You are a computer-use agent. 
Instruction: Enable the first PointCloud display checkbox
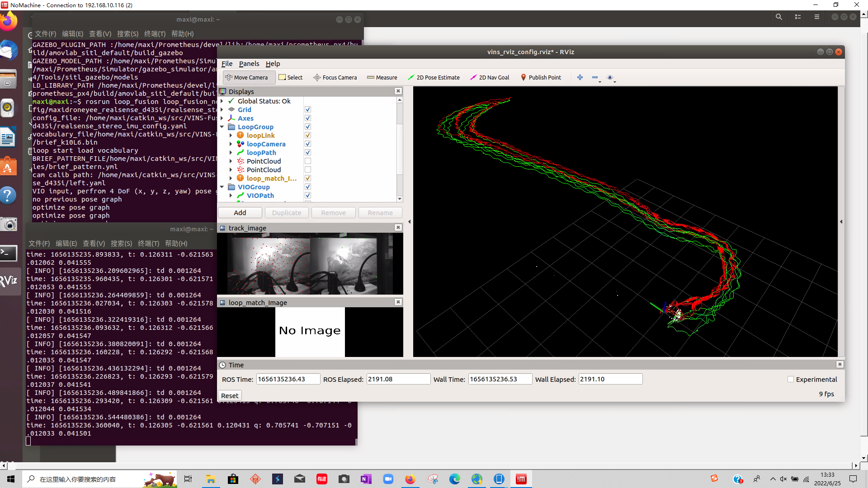(x=308, y=161)
